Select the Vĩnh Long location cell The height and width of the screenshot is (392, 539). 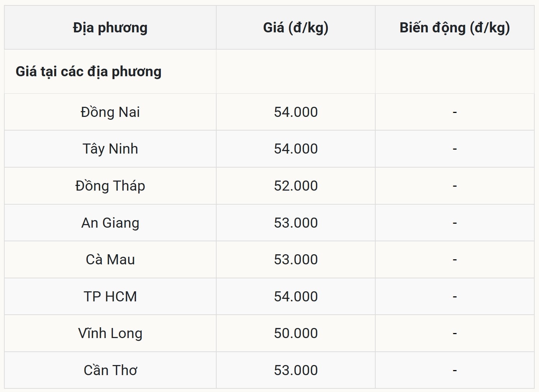click(x=110, y=333)
